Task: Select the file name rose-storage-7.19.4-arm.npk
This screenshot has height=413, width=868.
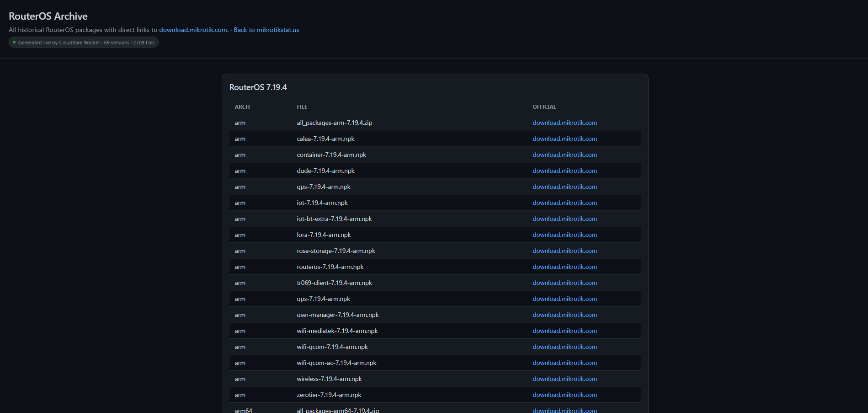Action: [x=336, y=251]
